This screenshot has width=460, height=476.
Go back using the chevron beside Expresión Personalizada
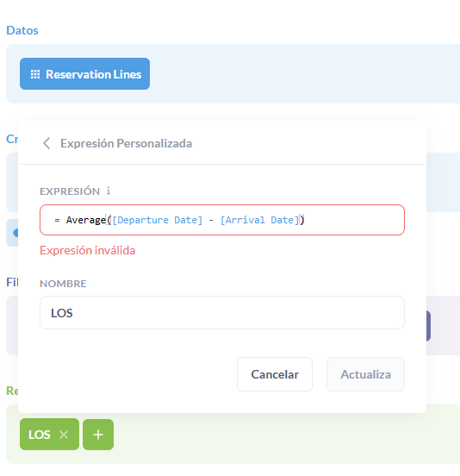(47, 143)
